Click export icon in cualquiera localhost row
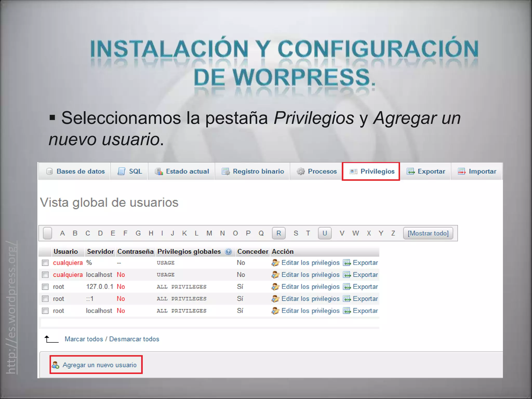Image resolution: width=532 pixels, height=399 pixels. click(x=347, y=275)
